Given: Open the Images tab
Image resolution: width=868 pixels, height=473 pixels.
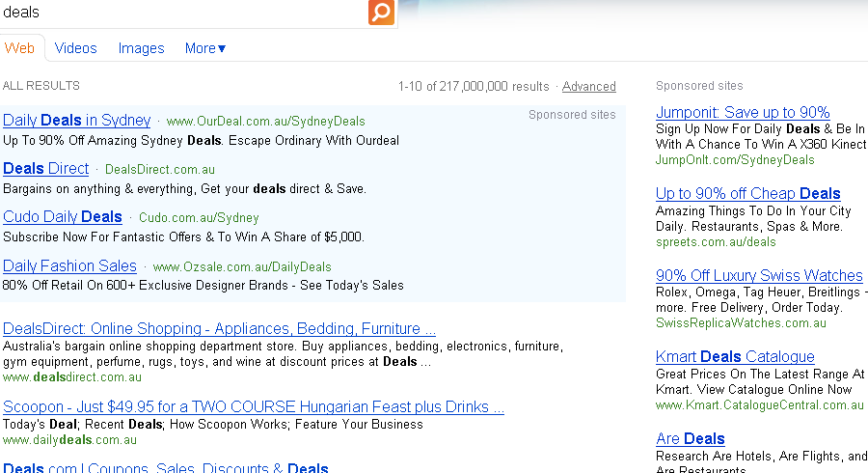Looking at the screenshot, I should (141, 48).
